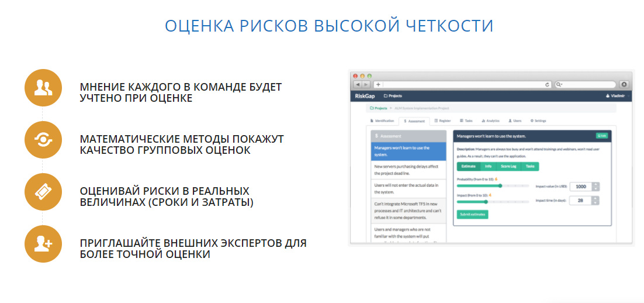The width and height of the screenshot is (644, 303).
Task: Click the green Projects breadcrumb link
Action: click(378, 108)
